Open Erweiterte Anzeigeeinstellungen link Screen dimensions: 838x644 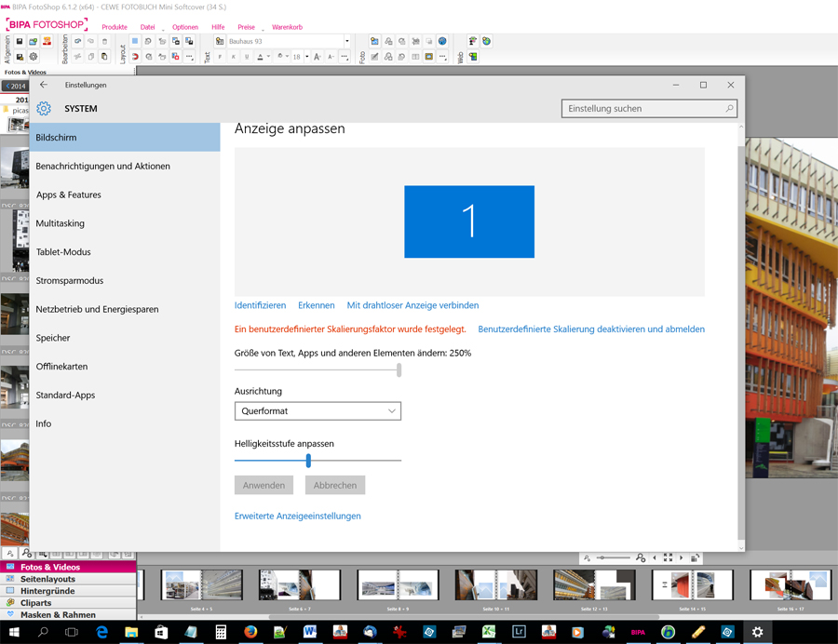(297, 516)
